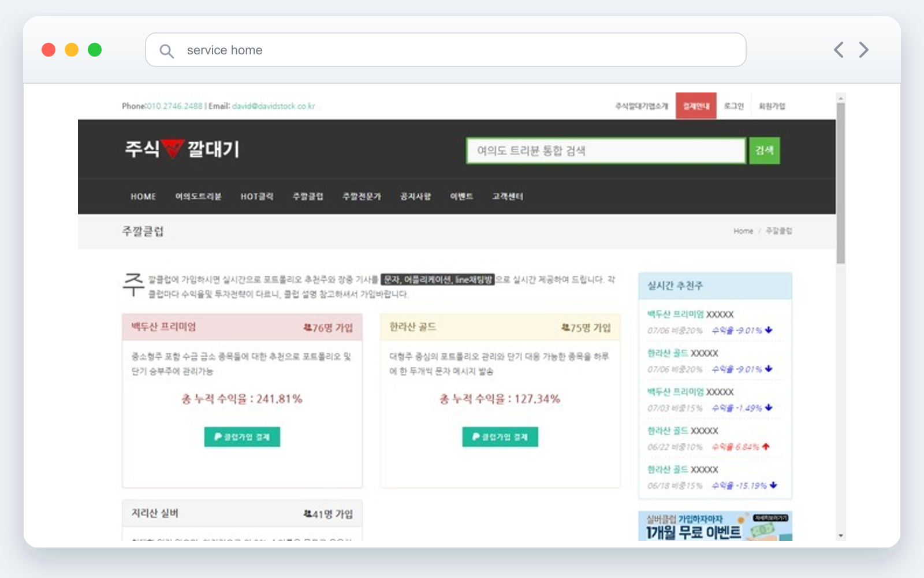
Task: Open 여의도트리뷴 in the navigation menu
Action: [198, 197]
